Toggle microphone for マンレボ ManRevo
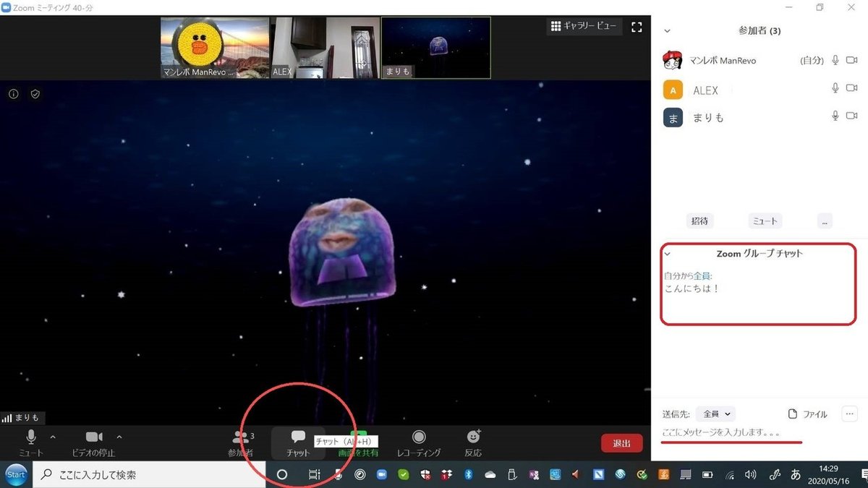Image resolution: width=868 pixels, height=488 pixels. pos(835,61)
